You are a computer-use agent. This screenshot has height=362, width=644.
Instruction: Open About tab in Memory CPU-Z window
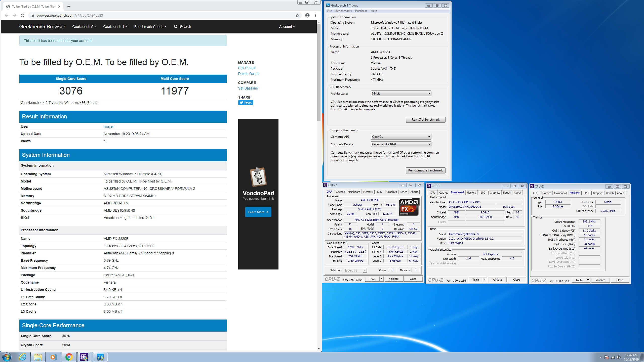pos(620,193)
